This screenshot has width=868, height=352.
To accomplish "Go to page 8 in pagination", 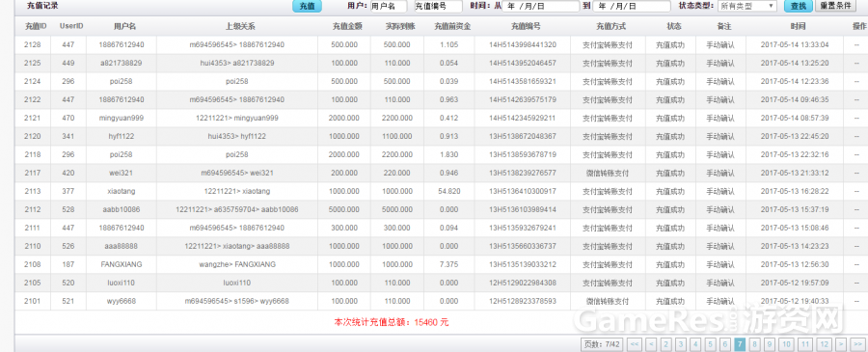I will coord(755,344).
